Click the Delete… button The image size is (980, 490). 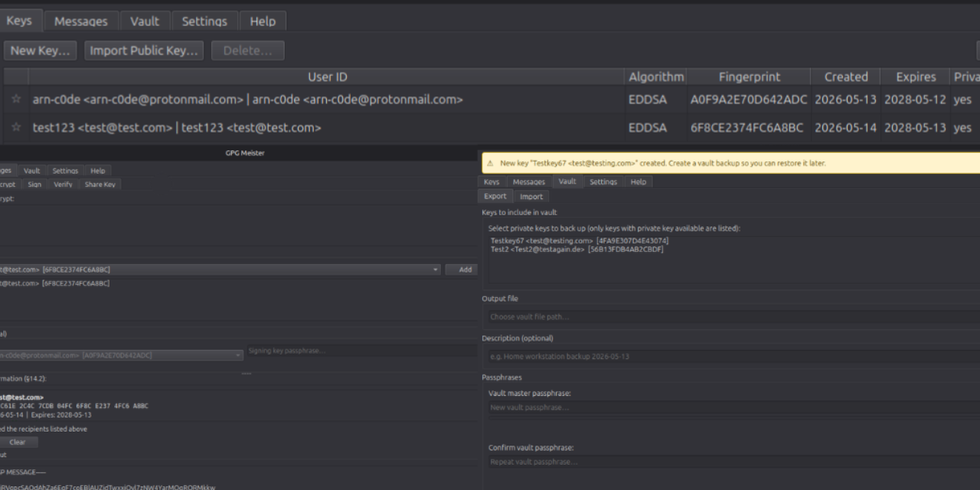pos(247,51)
